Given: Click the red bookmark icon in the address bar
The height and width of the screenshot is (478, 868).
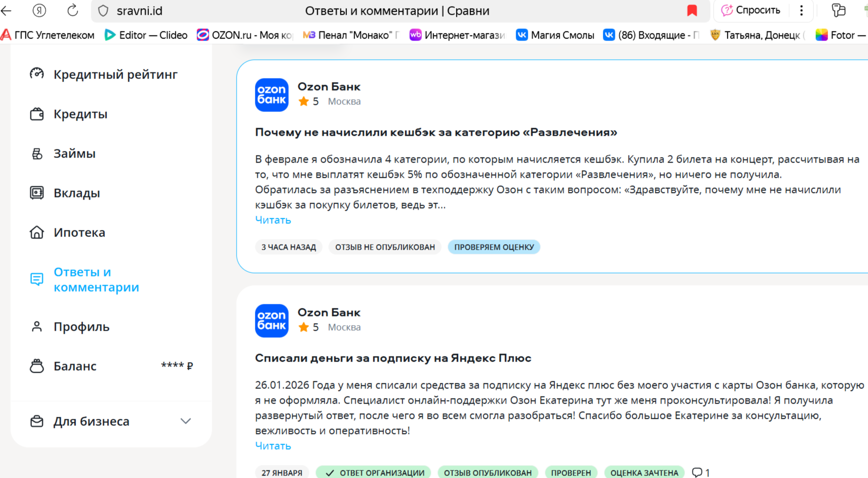Looking at the screenshot, I should [x=692, y=11].
